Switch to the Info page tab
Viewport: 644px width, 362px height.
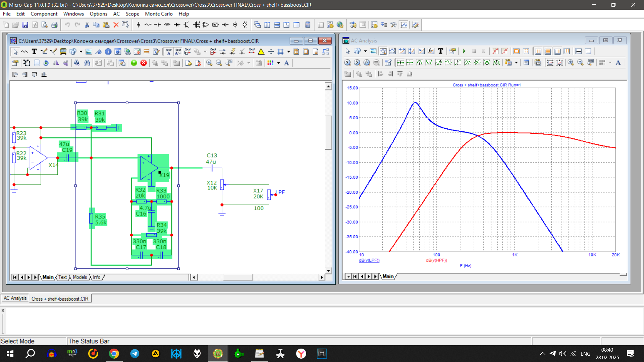pyautogui.click(x=97, y=277)
